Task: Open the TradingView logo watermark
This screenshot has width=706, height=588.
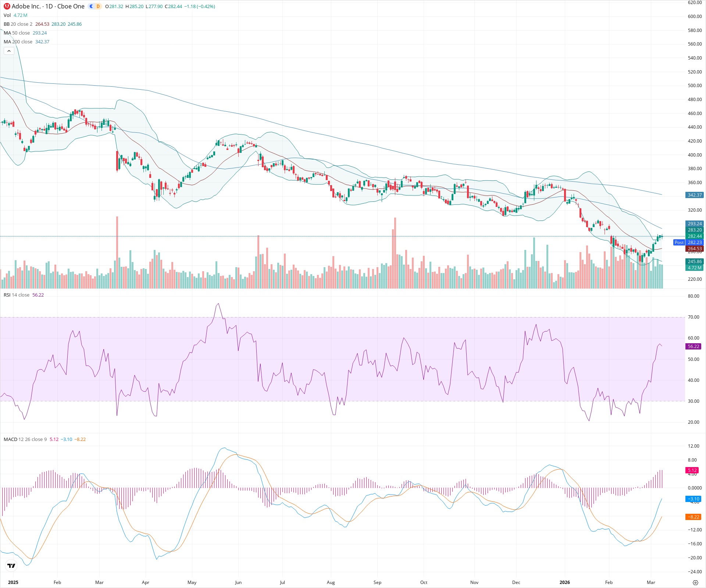Action: (11, 566)
